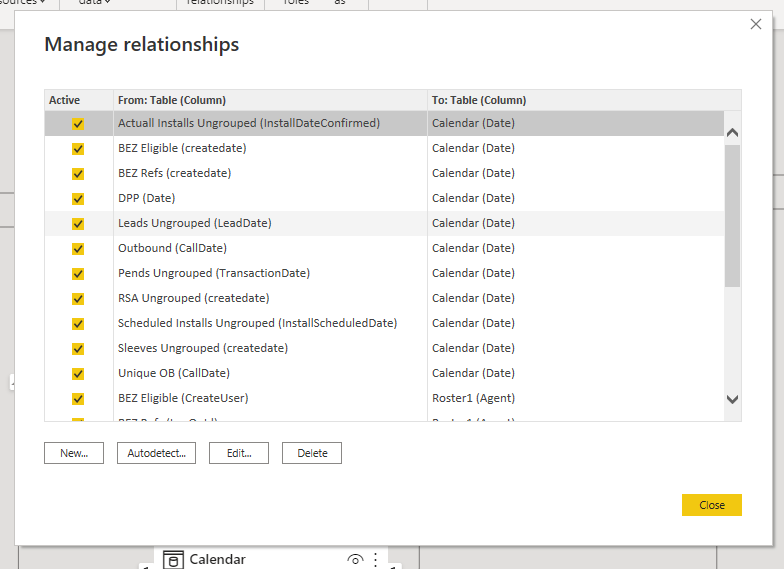Screen dimensions: 784x569
Task: Run Autodetect... for relationships
Action: (x=156, y=453)
